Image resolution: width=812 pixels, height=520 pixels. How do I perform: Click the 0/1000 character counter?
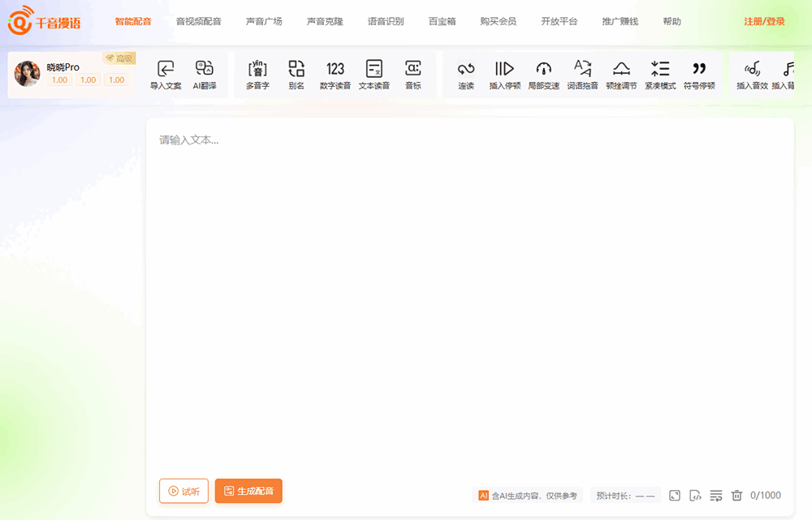coord(766,495)
